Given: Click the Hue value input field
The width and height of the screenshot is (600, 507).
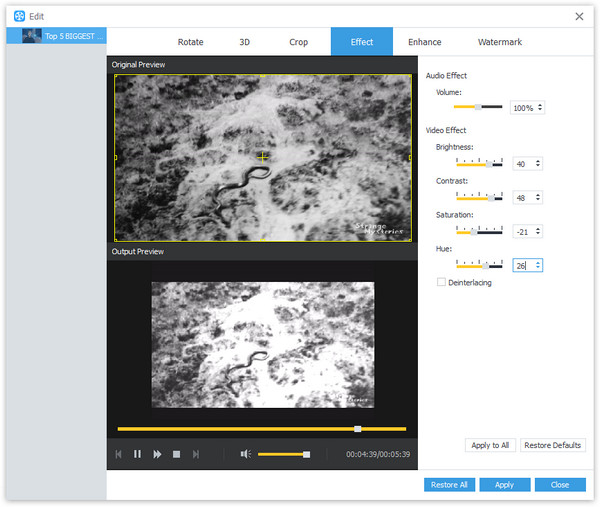Looking at the screenshot, I should pos(522,265).
